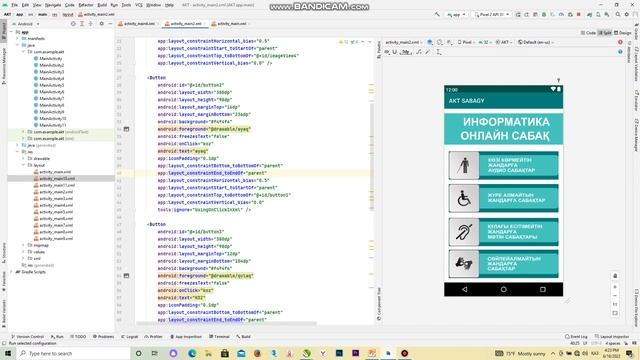Image resolution: width=640 pixels, height=360 pixels.
Task: Click the Windows Start button
Action: (x=7, y=353)
